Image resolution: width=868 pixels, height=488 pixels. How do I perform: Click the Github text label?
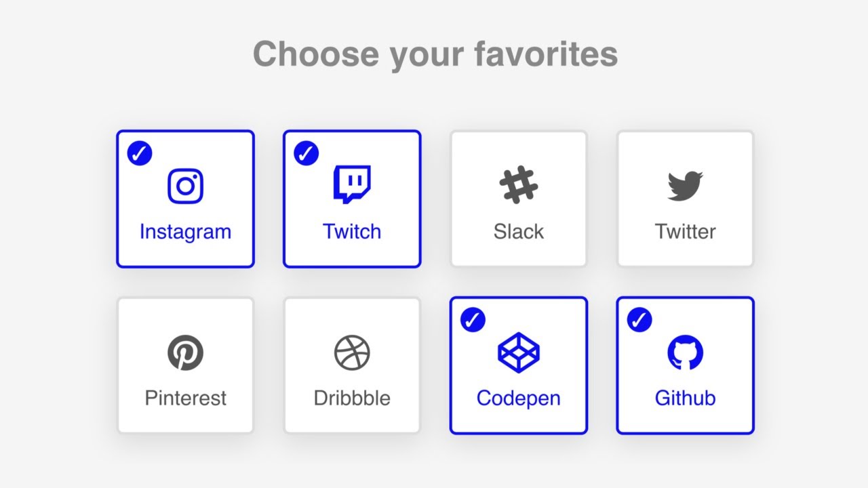coord(686,398)
